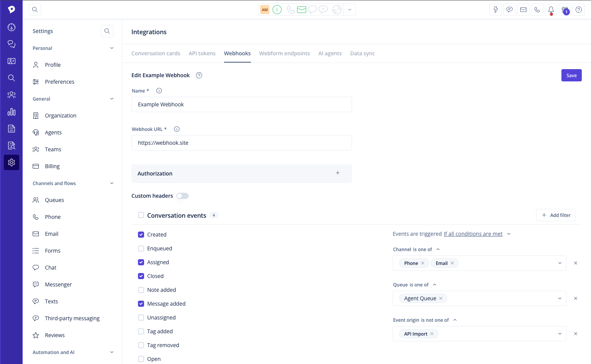Open the notifications bell icon
Image resolution: width=591 pixels, height=364 pixels.
pyautogui.click(x=551, y=10)
